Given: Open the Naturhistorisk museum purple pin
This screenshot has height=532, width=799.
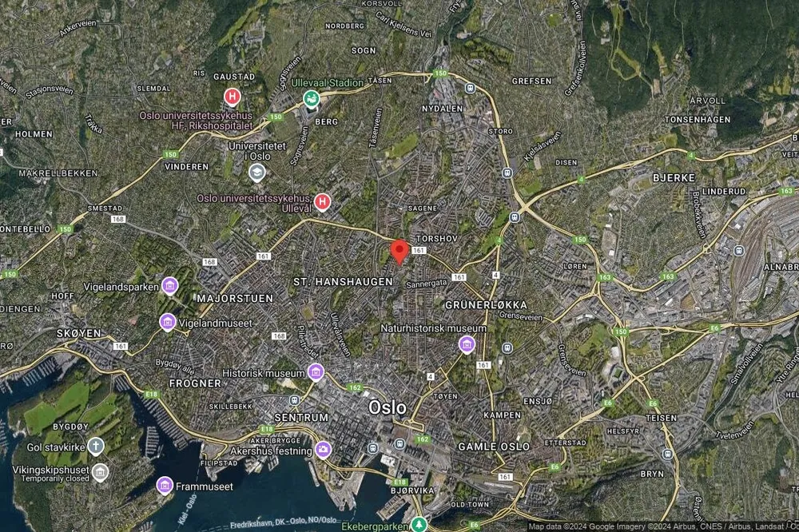Looking at the screenshot, I should (x=467, y=344).
